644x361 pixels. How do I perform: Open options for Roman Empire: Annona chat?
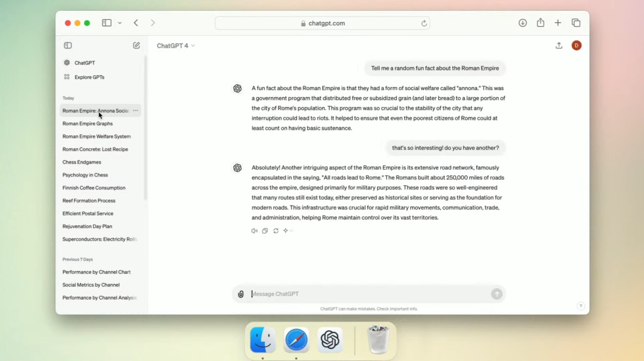pyautogui.click(x=135, y=111)
